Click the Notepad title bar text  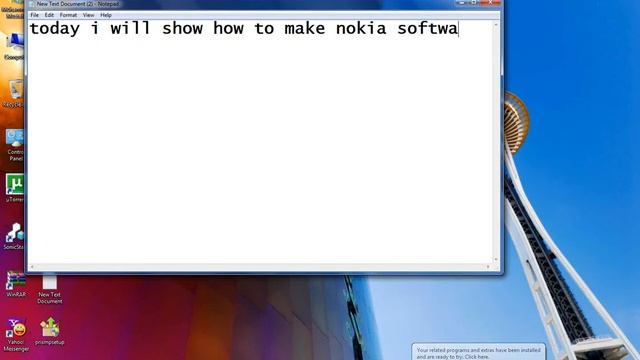[78, 4]
